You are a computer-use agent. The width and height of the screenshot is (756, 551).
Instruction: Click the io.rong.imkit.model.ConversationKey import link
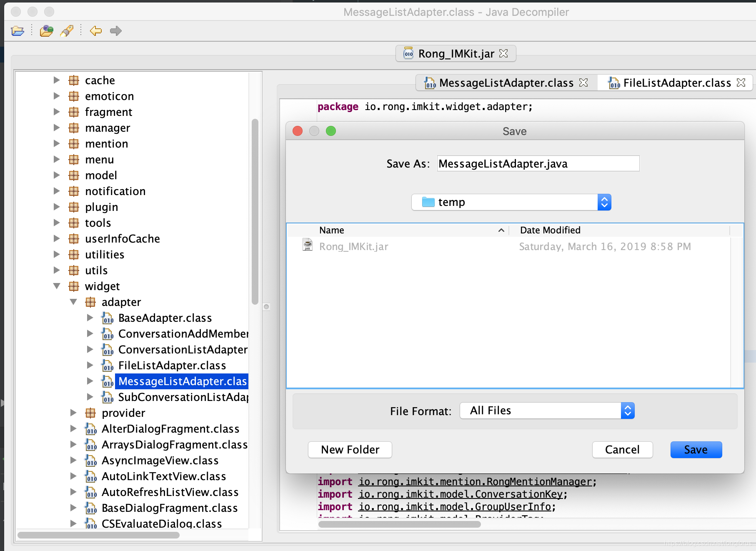461,494
